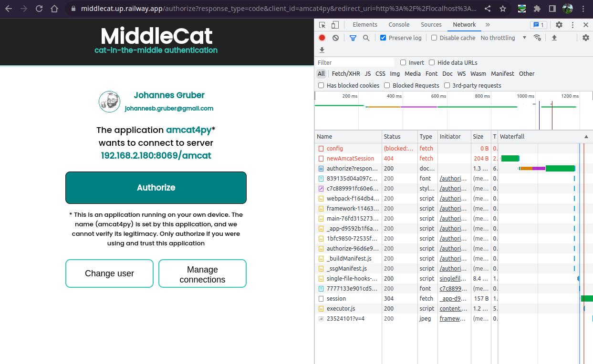Switch to the Console tab
Image resolution: width=593 pixels, height=364 pixels.
(399, 24)
